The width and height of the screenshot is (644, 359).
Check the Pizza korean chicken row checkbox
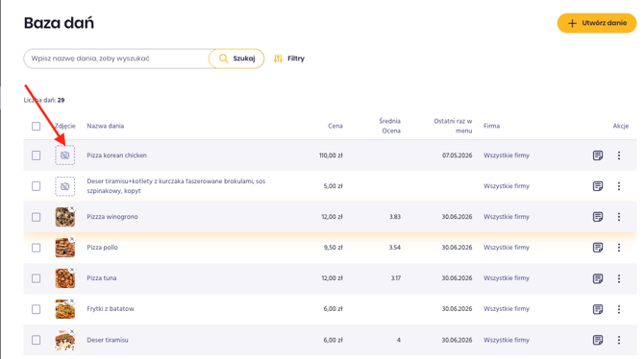coord(37,156)
